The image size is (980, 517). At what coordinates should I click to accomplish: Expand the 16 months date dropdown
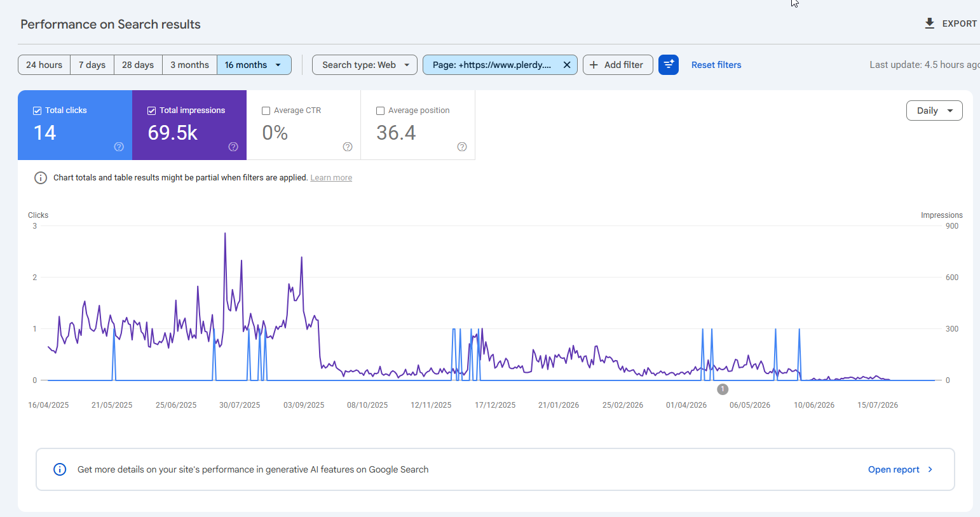254,65
